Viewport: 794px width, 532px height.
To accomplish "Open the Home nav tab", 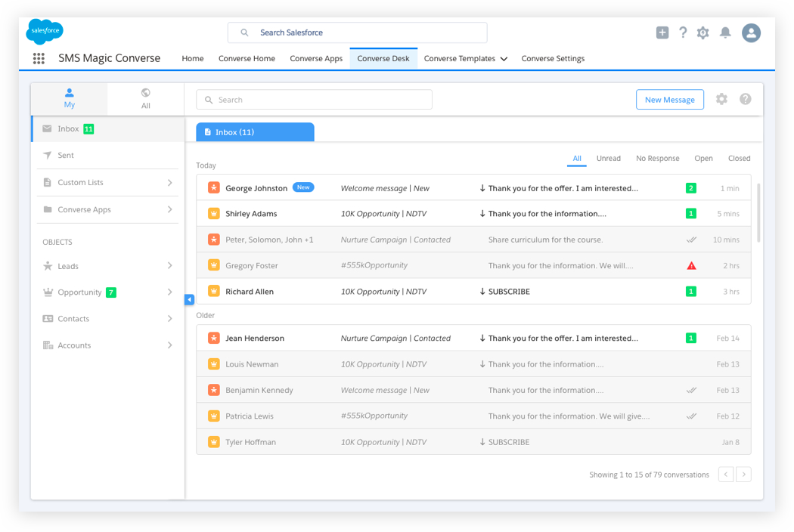I will pyautogui.click(x=192, y=58).
